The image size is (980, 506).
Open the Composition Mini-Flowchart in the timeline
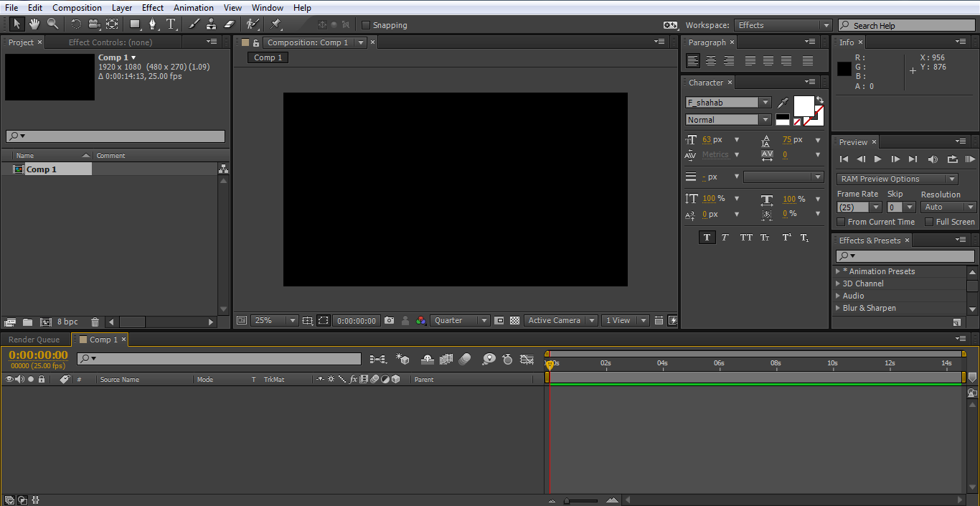pos(378,359)
